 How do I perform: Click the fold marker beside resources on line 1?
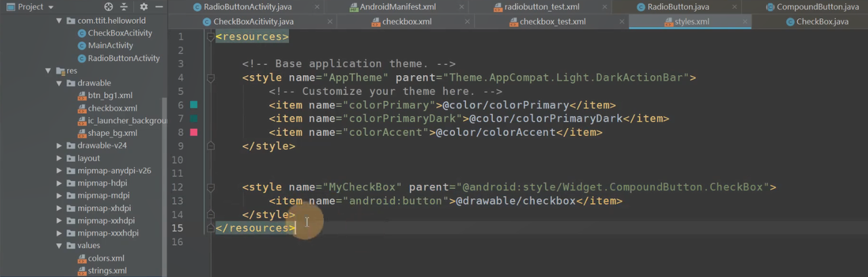211,37
